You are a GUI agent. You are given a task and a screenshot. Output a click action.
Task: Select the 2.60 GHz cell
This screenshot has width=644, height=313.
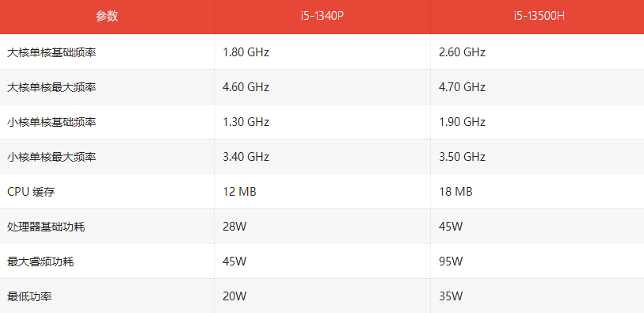[462, 52]
